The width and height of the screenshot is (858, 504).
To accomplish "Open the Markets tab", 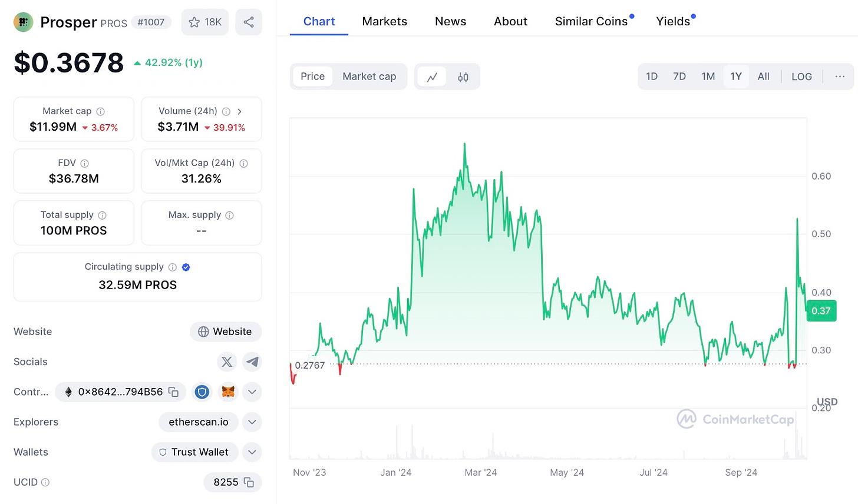I will coord(385,21).
